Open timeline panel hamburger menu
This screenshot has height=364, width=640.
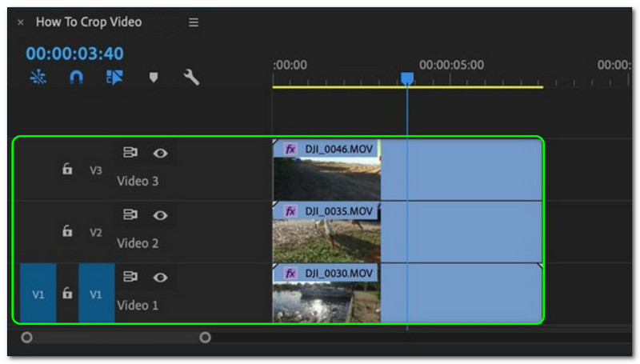pyautogui.click(x=194, y=22)
